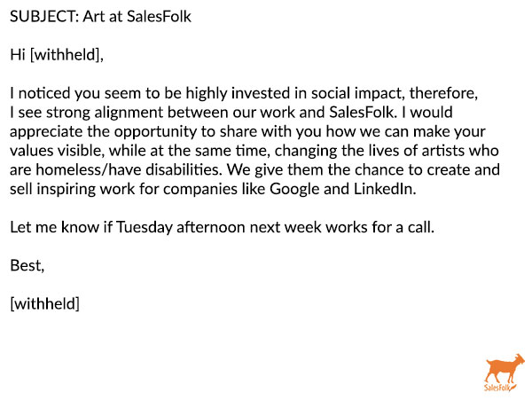Click the word 'disabilities' in the body
The image size is (532, 400).
click(x=182, y=169)
